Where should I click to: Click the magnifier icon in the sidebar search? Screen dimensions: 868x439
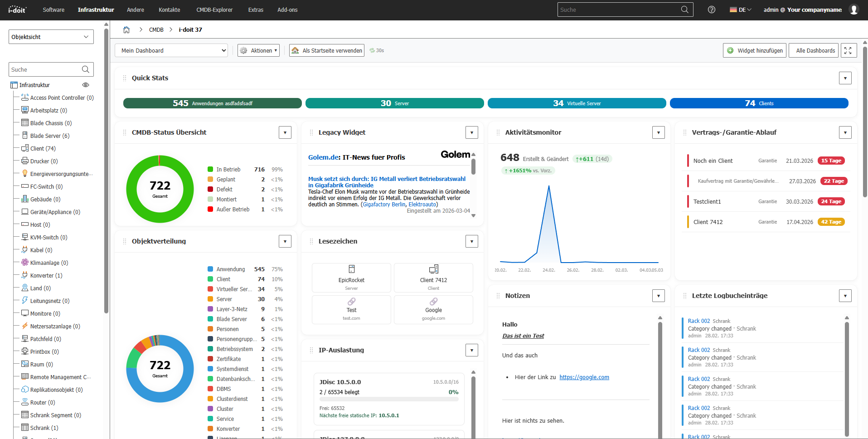pyautogui.click(x=85, y=69)
